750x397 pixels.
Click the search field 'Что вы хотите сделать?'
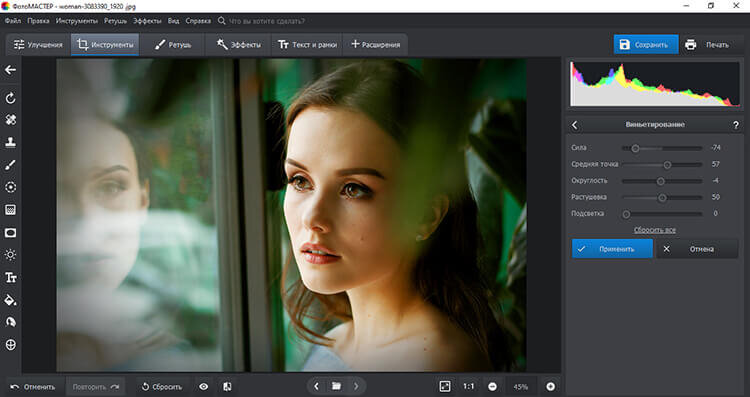point(266,21)
